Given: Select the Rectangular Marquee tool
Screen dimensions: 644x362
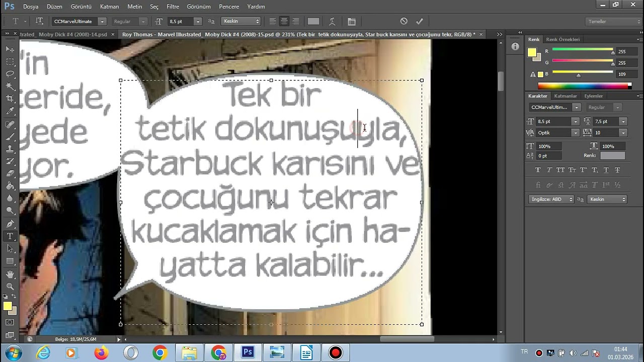Looking at the screenshot, I should tap(10, 61).
